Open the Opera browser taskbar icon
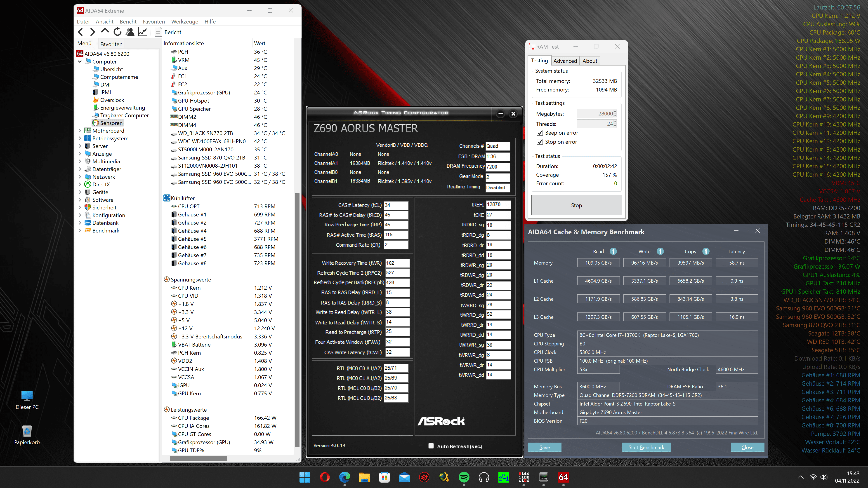The image size is (868, 488). pyautogui.click(x=325, y=477)
